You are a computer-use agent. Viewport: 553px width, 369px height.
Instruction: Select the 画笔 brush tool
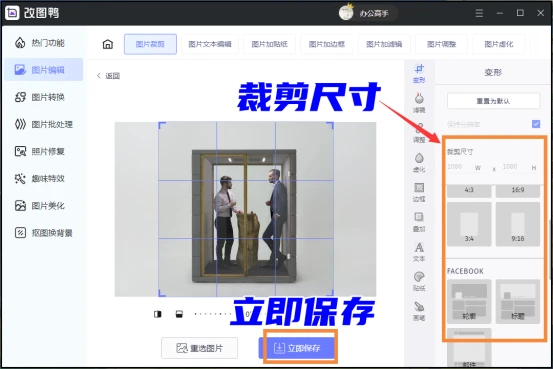pyautogui.click(x=419, y=311)
